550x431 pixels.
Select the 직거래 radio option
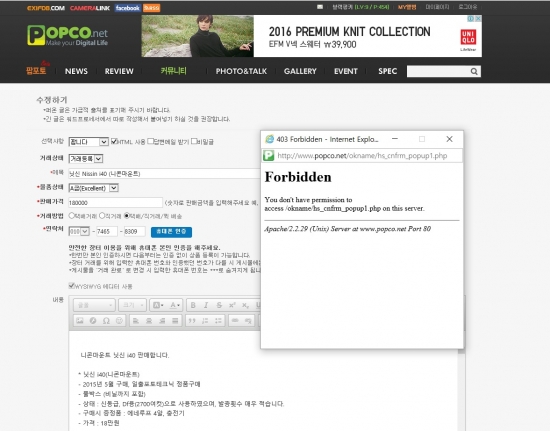pos(102,215)
